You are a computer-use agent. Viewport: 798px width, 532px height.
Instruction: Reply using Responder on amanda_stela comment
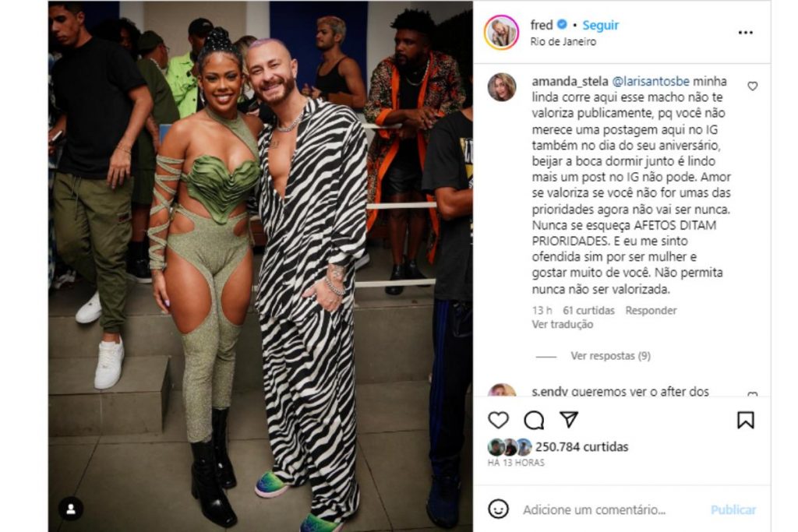(651, 310)
